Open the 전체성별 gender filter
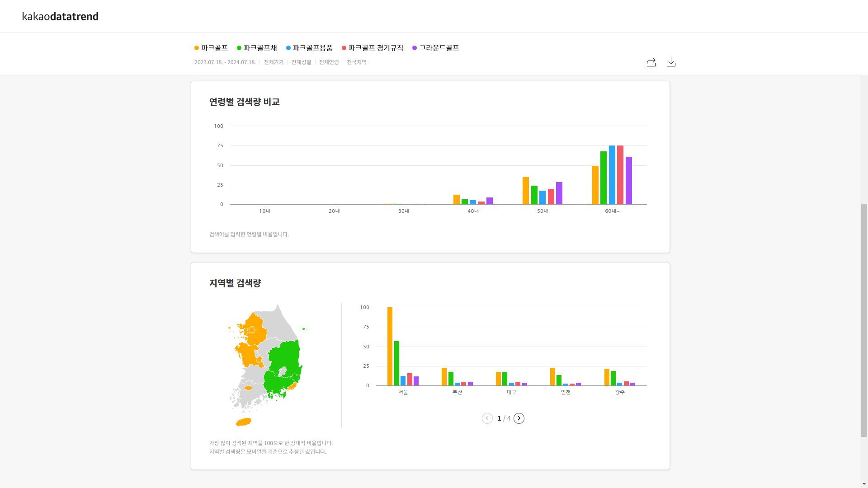This screenshot has width=868, height=488. click(301, 62)
